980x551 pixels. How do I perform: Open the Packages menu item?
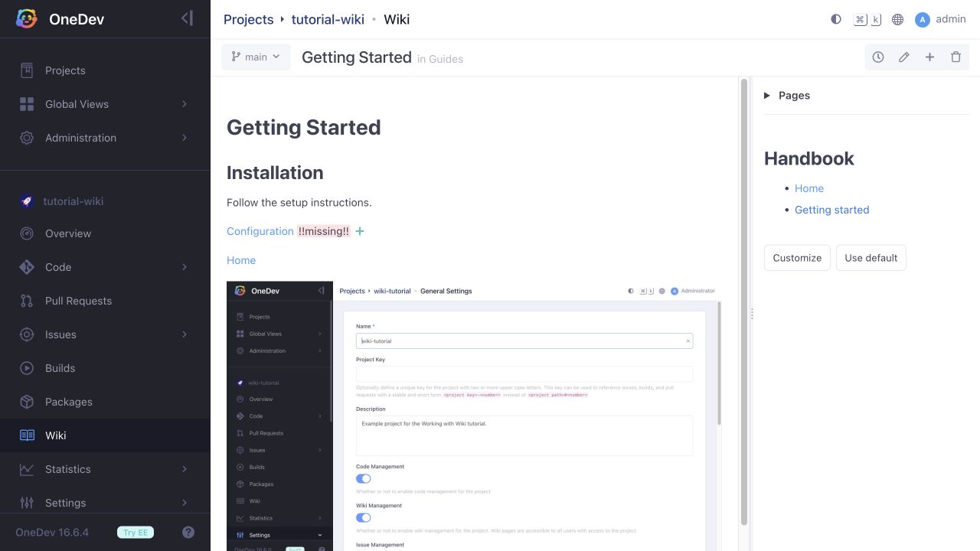click(105, 402)
